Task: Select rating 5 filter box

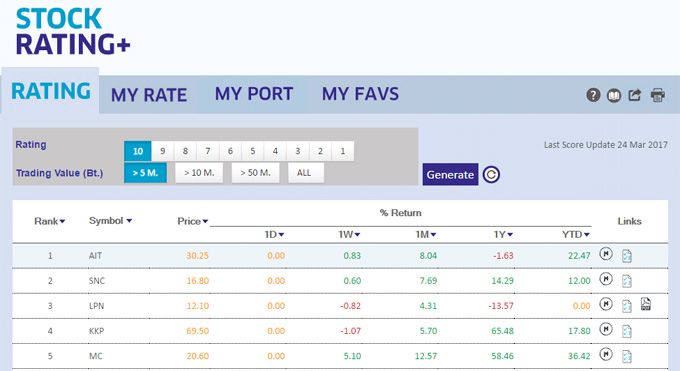Action: pyautogui.click(x=253, y=151)
